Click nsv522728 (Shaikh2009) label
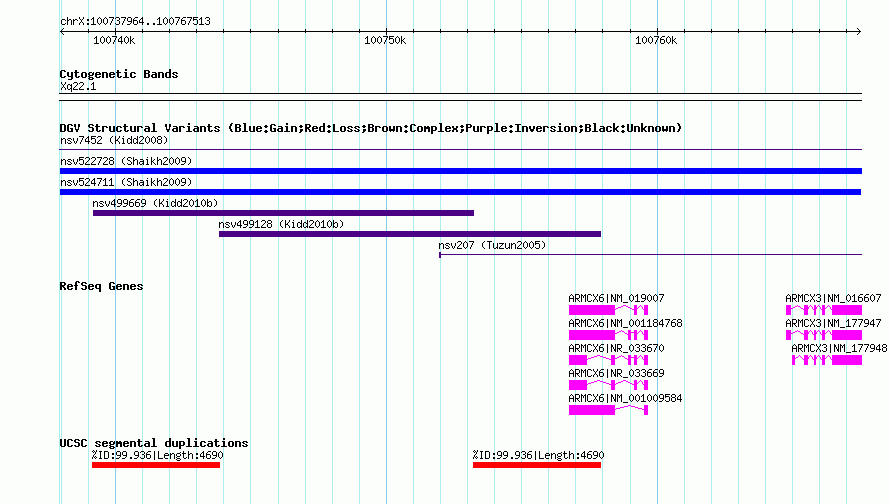 point(126,161)
